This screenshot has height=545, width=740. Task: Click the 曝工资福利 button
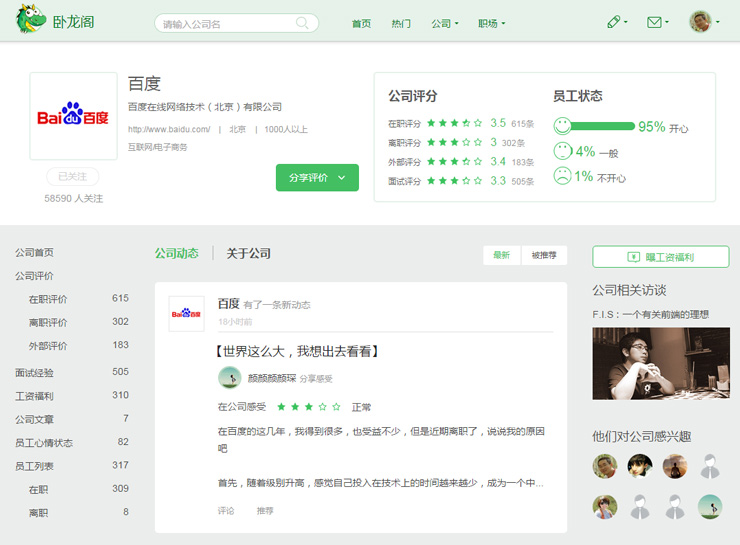pyautogui.click(x=661, y=257)
